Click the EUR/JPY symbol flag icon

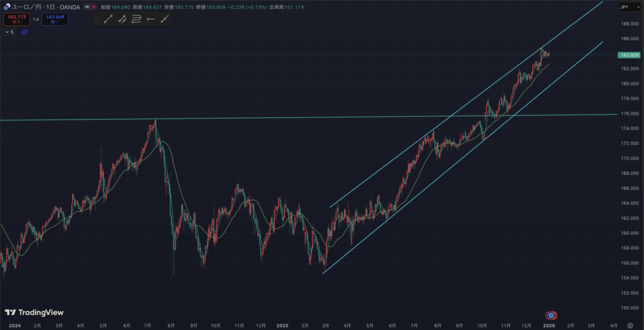[6, 7]
